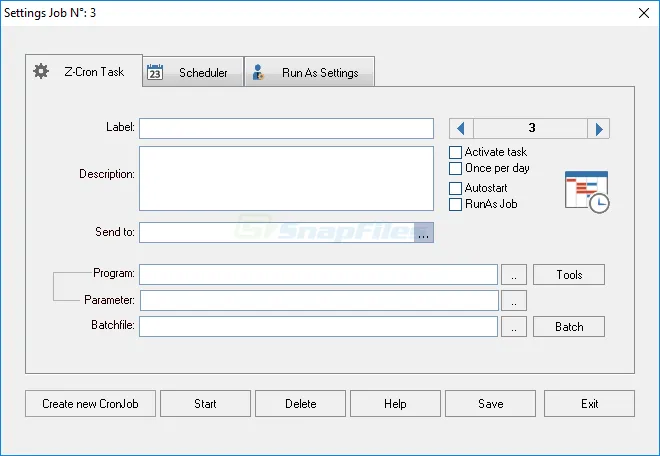Enable the Activate task checkbox
The width and height of the screenshot is (660, 456).
point(455,152)
